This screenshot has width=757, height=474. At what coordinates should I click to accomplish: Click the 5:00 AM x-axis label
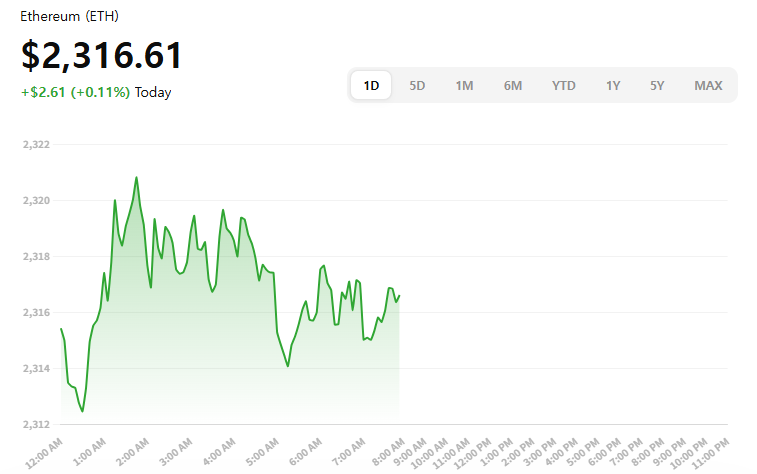pos(262,452)
